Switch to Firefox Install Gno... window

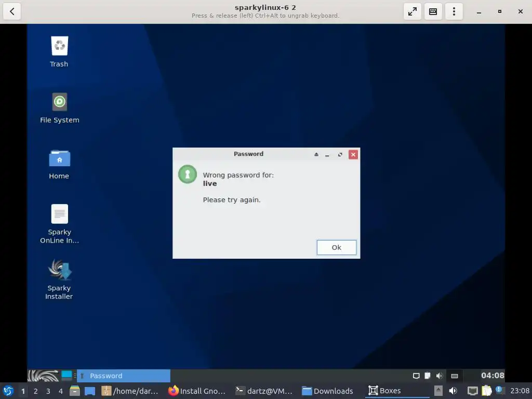[x=197, y=391]
